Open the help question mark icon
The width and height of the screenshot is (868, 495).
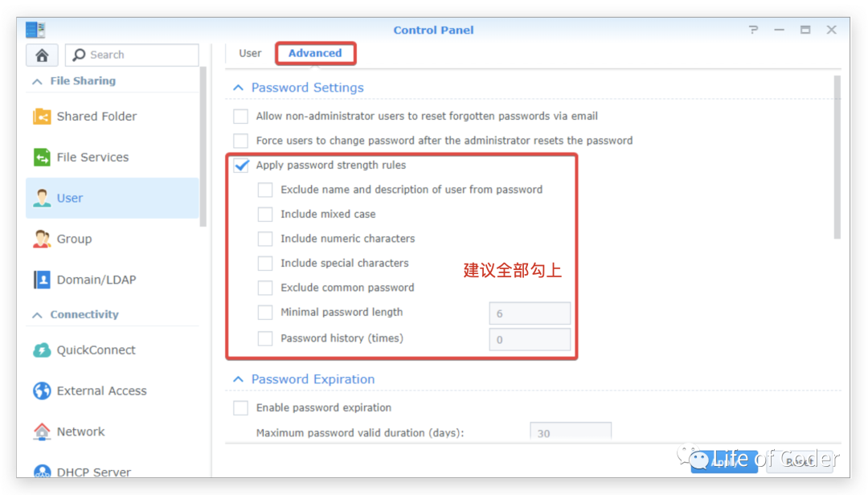(x=753, y=30)
